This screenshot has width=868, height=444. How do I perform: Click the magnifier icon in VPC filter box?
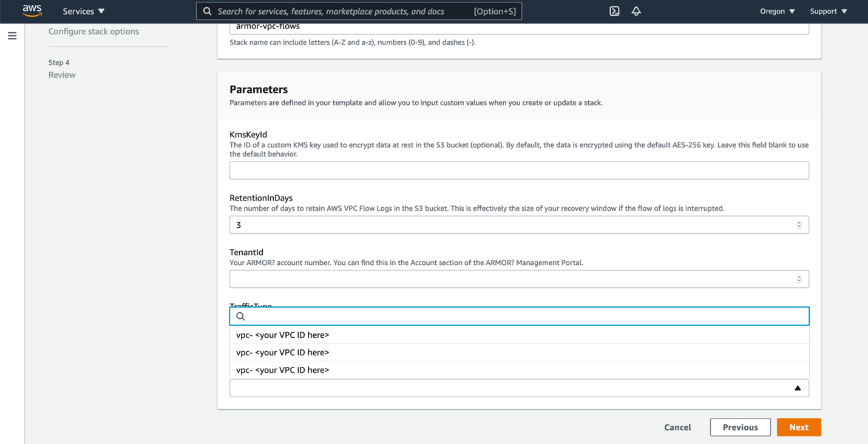(240, 316)
